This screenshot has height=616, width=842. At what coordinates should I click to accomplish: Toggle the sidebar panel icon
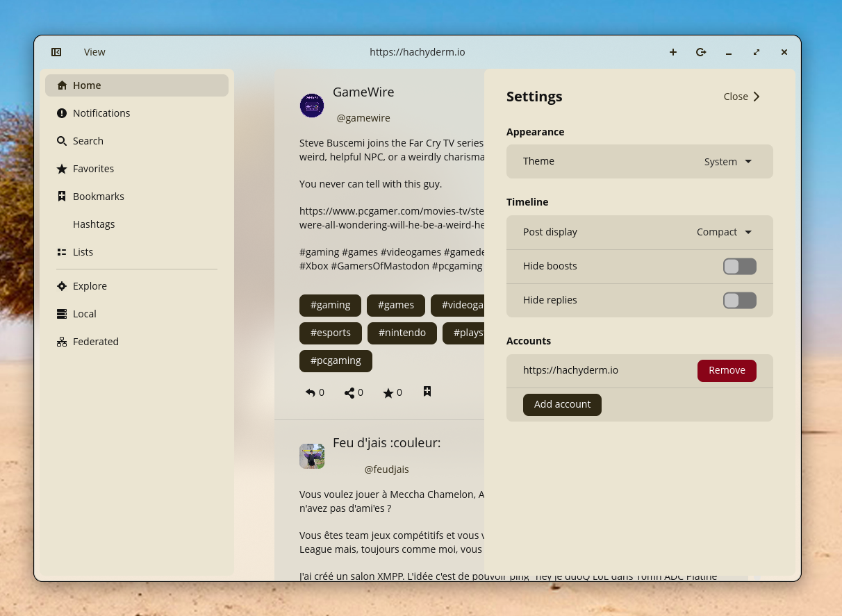point(56,52)
